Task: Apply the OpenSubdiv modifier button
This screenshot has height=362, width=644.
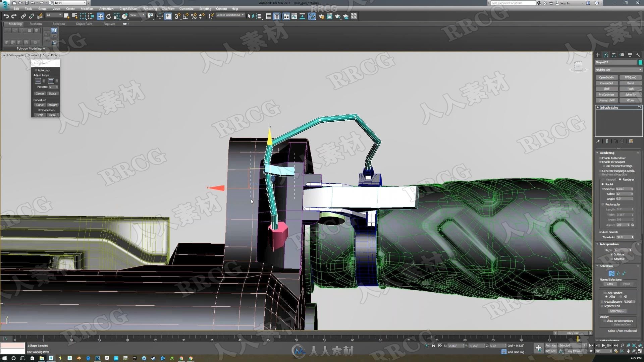Action: (x=606, y=77)
